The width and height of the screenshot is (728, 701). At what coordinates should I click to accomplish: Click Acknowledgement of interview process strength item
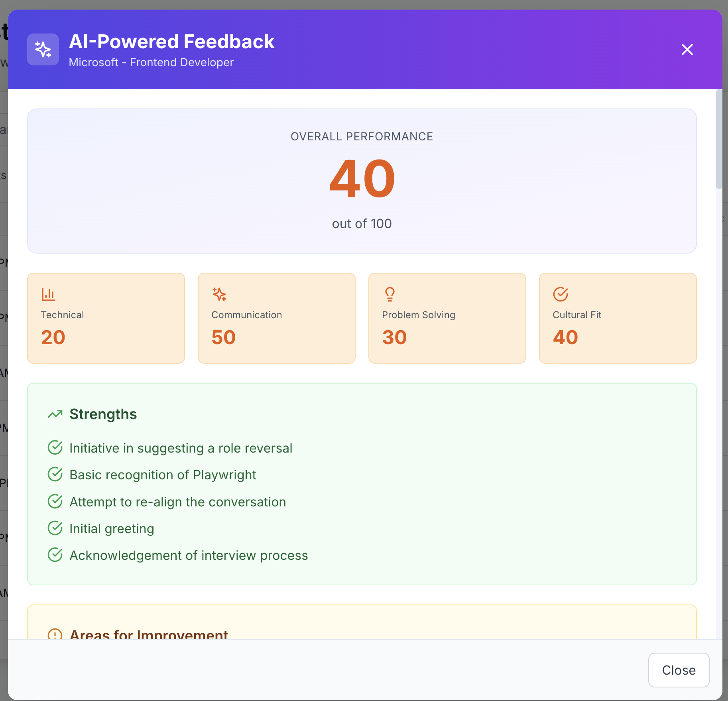pos(189,555)
